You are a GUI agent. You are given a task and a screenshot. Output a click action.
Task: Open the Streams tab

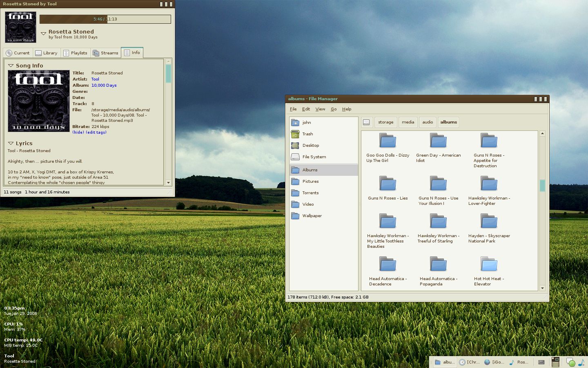click(105, 53)
